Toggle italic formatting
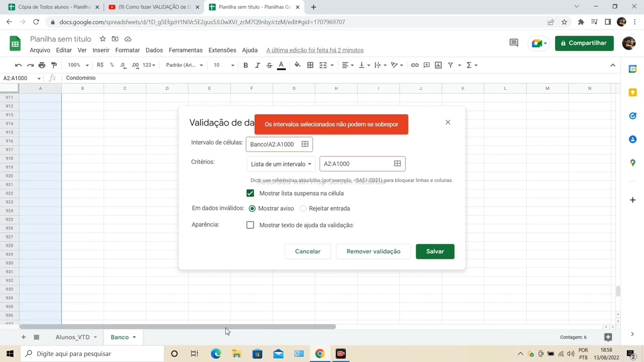Screen dimensions: 644x362 pos(258,65)
